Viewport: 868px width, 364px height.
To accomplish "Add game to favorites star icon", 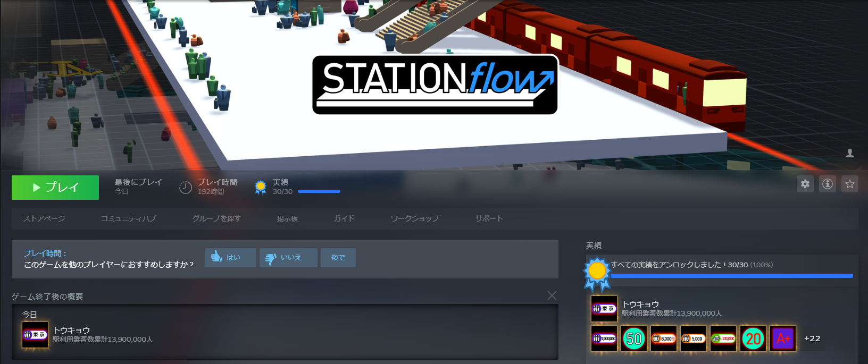I will [x=850, y=184].
